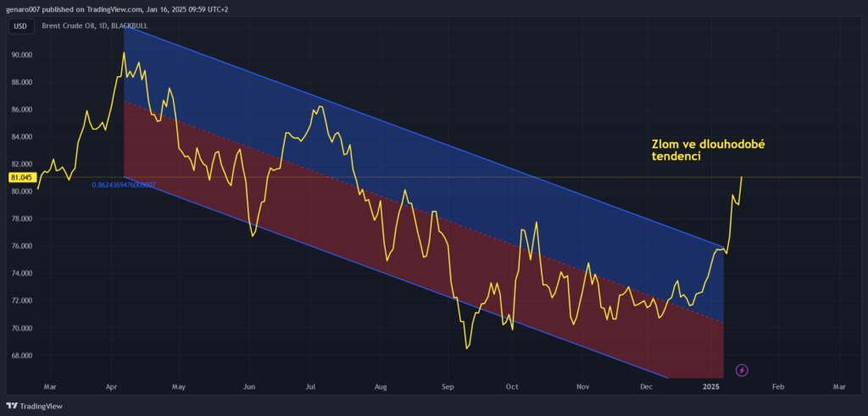Click the 76.000 price axis label

(x=20, y=247)
